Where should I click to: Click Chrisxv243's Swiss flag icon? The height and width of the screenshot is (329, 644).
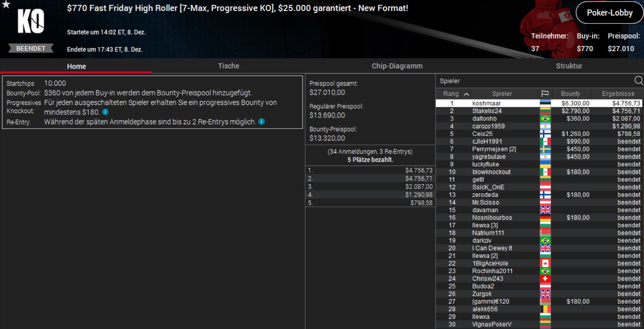(x=545, y=279)
